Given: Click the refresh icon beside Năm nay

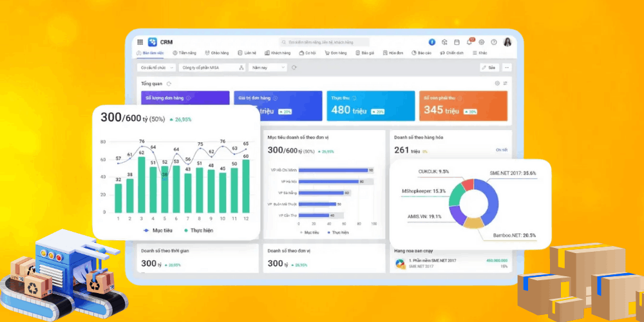Looking at the screenshot, I should (x=294, y=67).
